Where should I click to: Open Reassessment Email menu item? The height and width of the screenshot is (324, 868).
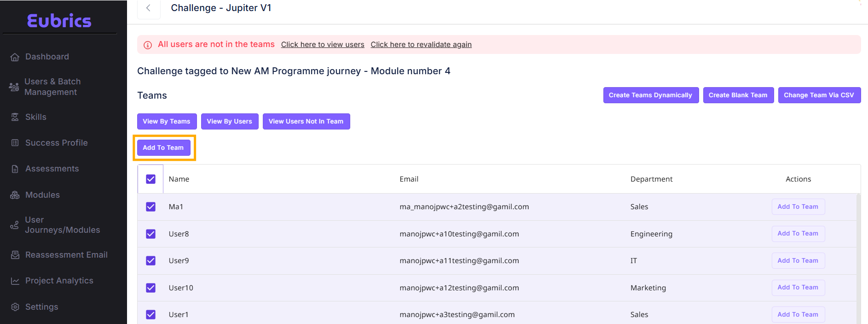pos(66,255)
